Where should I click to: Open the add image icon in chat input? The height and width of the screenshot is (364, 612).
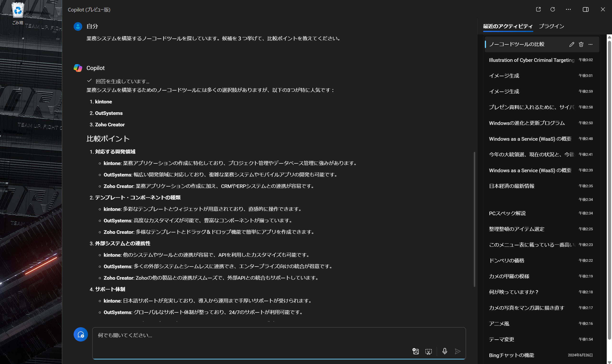pyautogui.click(x=415, y=351)
